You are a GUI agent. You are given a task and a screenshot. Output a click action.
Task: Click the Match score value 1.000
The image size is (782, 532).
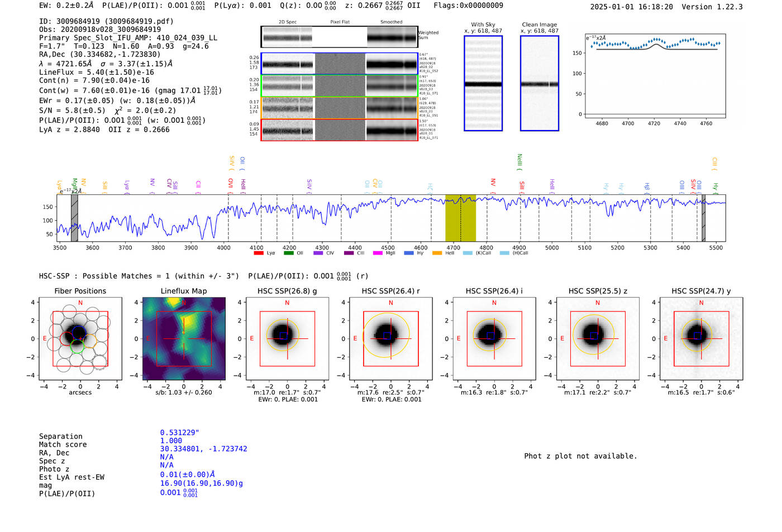(x=171, y=440)
